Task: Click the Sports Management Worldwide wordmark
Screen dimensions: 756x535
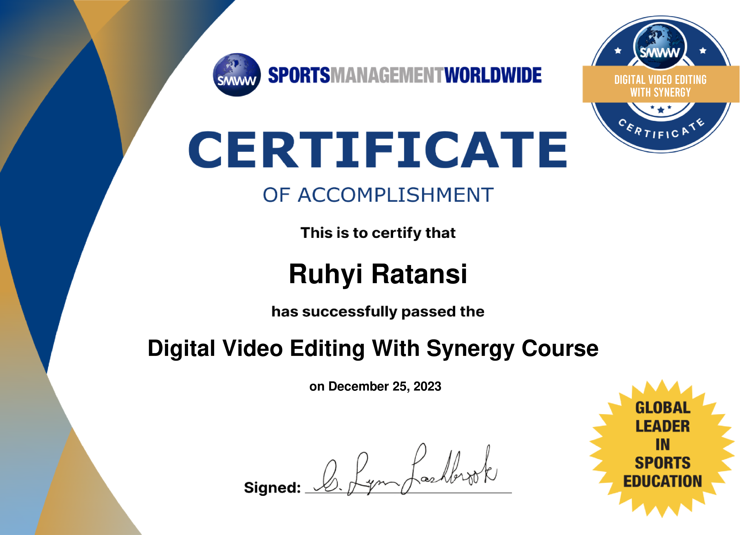Action: (405, 75)
